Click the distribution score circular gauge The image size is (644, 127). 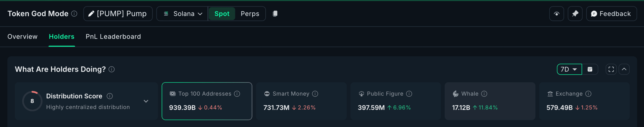pos(32,101)
